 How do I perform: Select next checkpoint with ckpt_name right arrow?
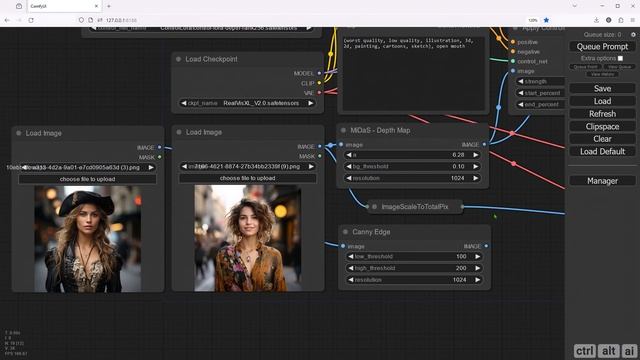click(311, 103)
